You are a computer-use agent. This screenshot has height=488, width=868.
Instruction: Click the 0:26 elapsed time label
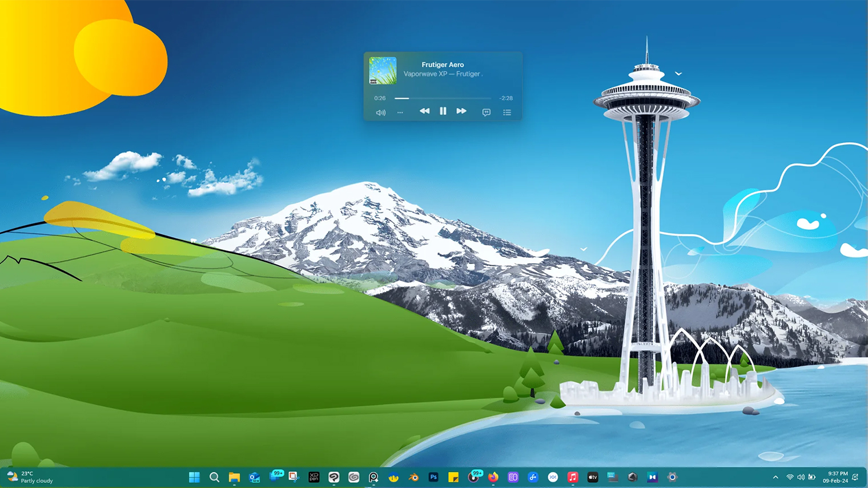coord(380,98)
